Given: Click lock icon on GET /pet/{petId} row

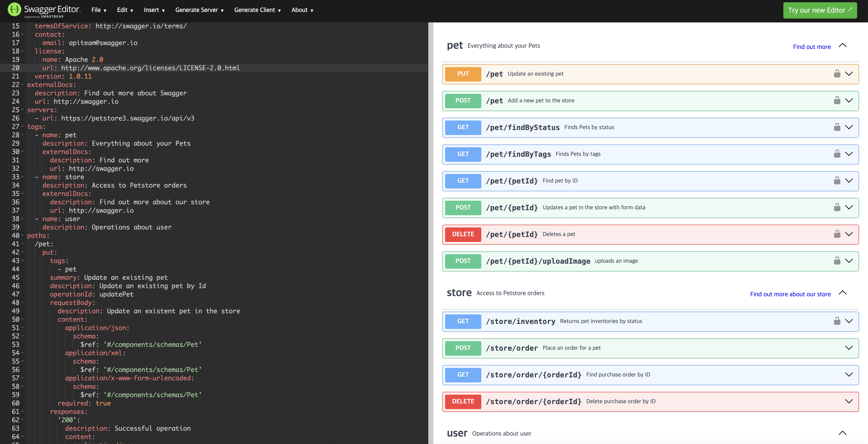Looking at the screenshot, I should click(837, 180).
